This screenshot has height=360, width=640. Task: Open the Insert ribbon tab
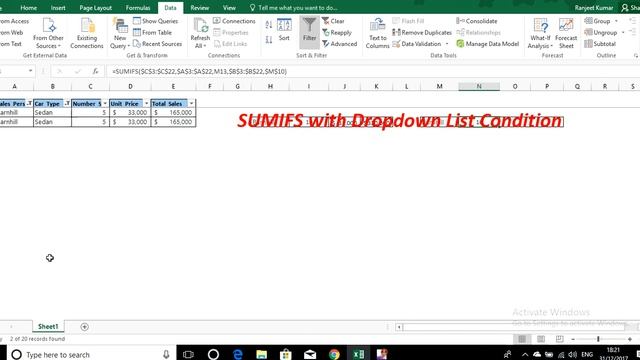click(x=58, y=8)
